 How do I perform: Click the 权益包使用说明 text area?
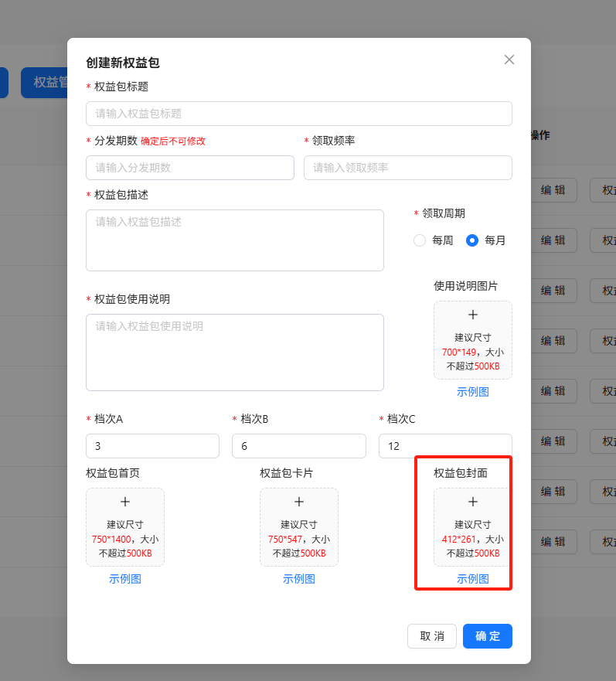[235, 352]
